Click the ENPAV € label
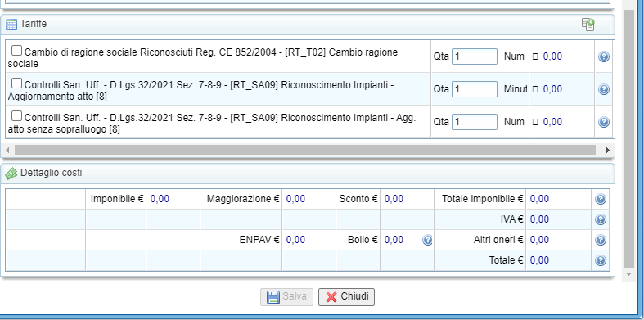The width and height of the screenshot is (644, 320). (x=259, y=240)
